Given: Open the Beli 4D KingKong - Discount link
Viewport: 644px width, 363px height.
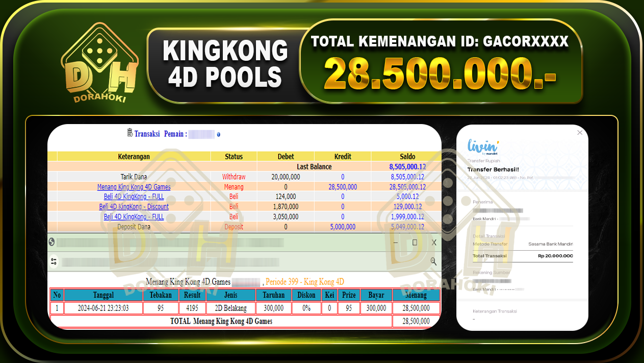Looking at the screenshot, I should pos(134,206).
